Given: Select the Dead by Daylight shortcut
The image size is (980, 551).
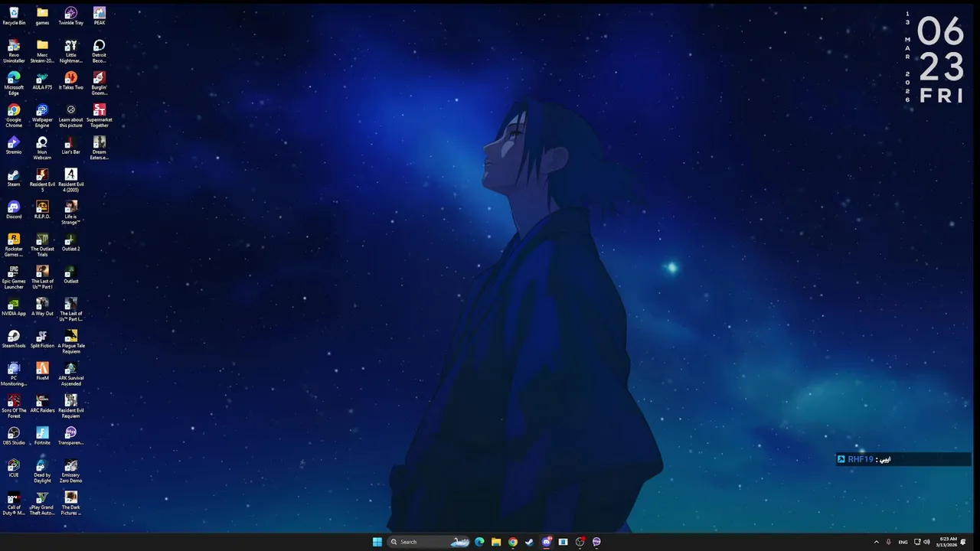Looking at the screenshot, I should (42, 471).
